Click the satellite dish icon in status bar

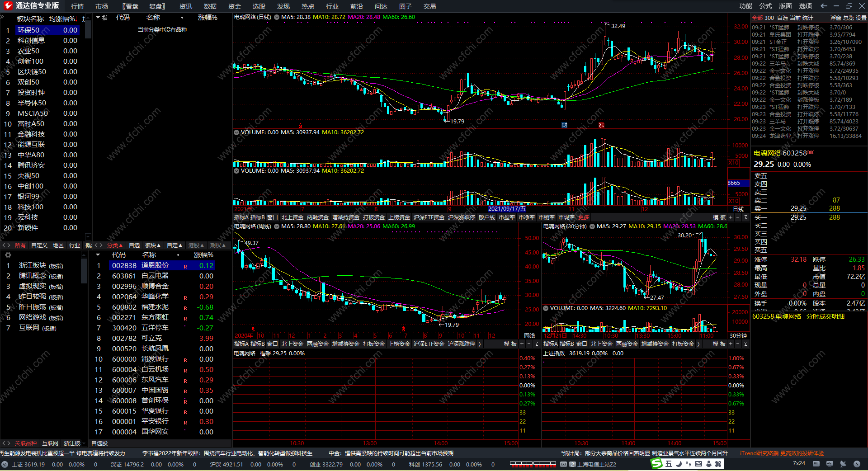843,464
